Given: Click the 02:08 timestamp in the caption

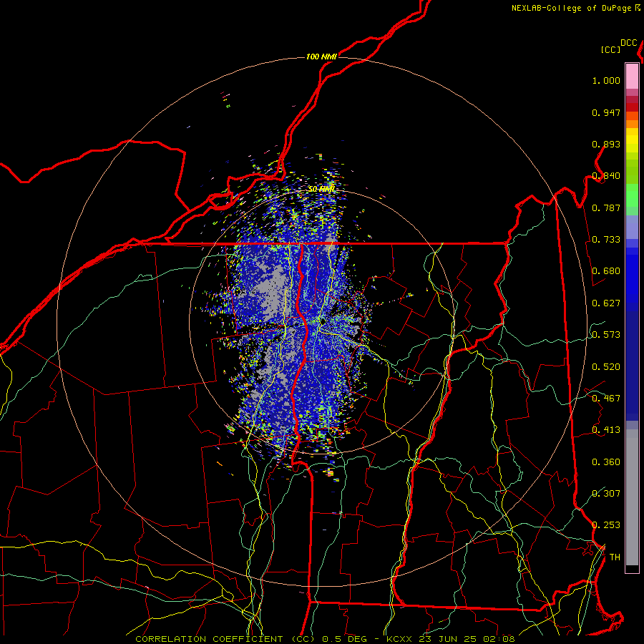Looking at the screenshot, I should point(499,639).
